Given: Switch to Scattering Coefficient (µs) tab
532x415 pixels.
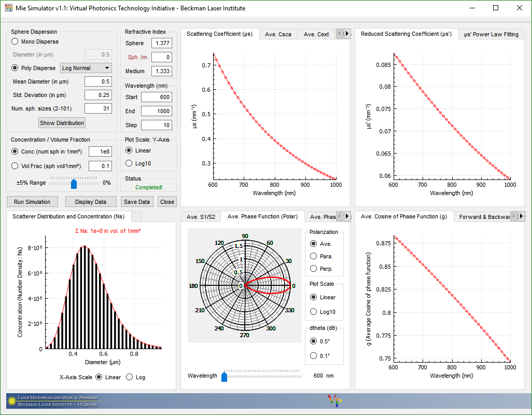Looking at the screenshot, I should pyautogui.click(x=219, y=34).
